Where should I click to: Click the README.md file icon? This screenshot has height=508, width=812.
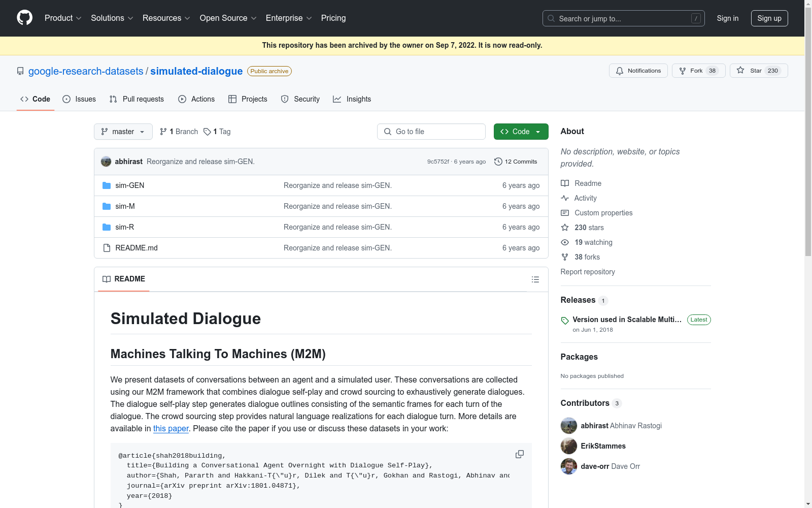pos(107,248)
